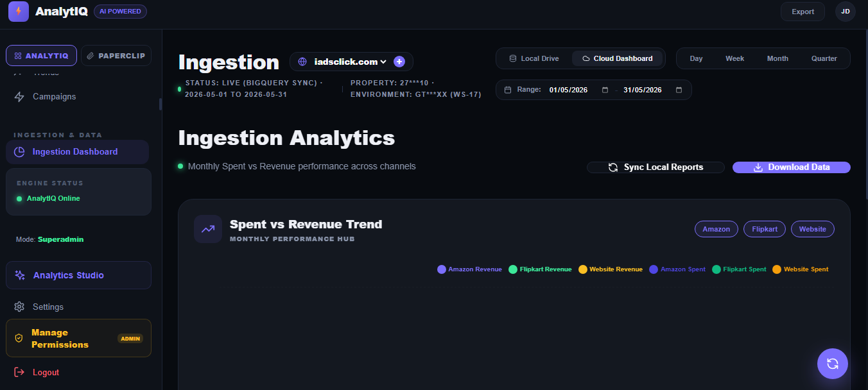Click the Export button
868x390 pixels.
(803, 12)
